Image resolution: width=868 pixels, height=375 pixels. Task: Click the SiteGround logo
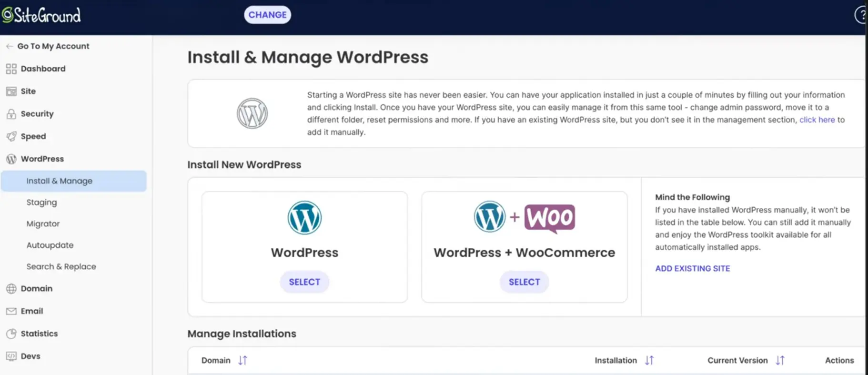pyautogui.click(x=41, y=15)
